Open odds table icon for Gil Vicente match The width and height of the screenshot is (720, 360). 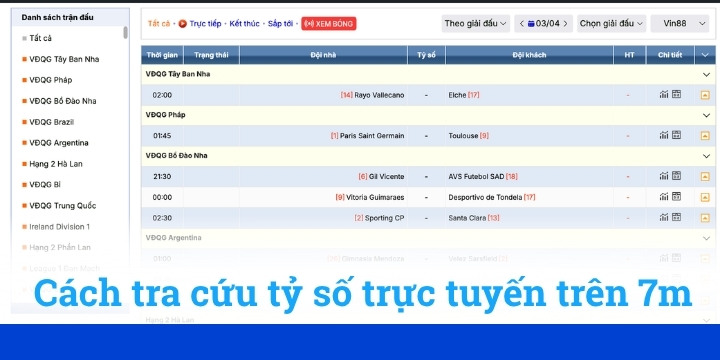[x=676, y=176]
